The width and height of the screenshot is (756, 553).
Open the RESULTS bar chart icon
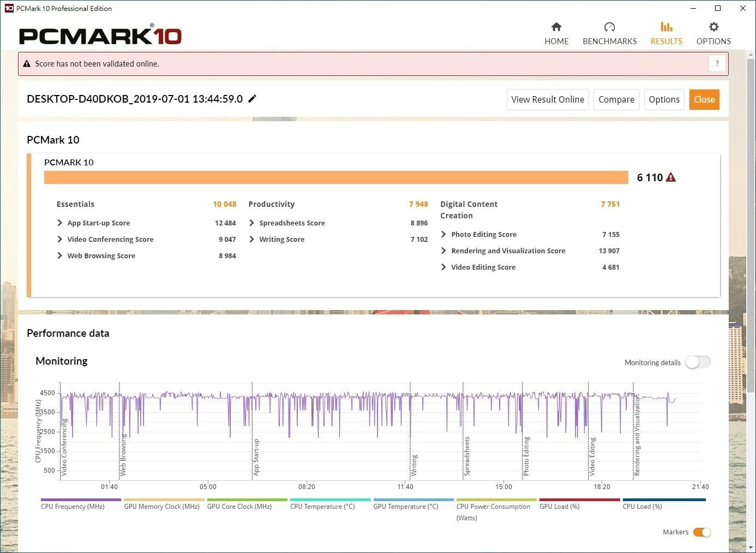[x=666, y=27]
